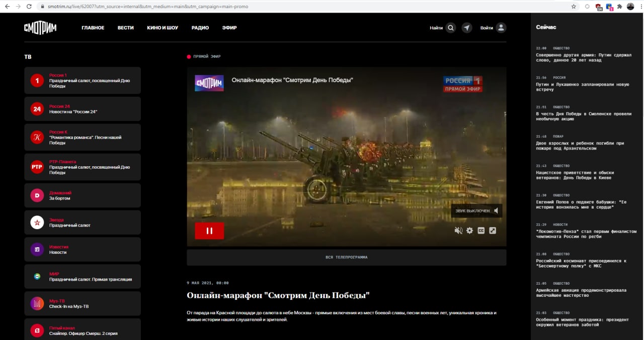Open Chrome extensions puzzle icon

[620, 7]
